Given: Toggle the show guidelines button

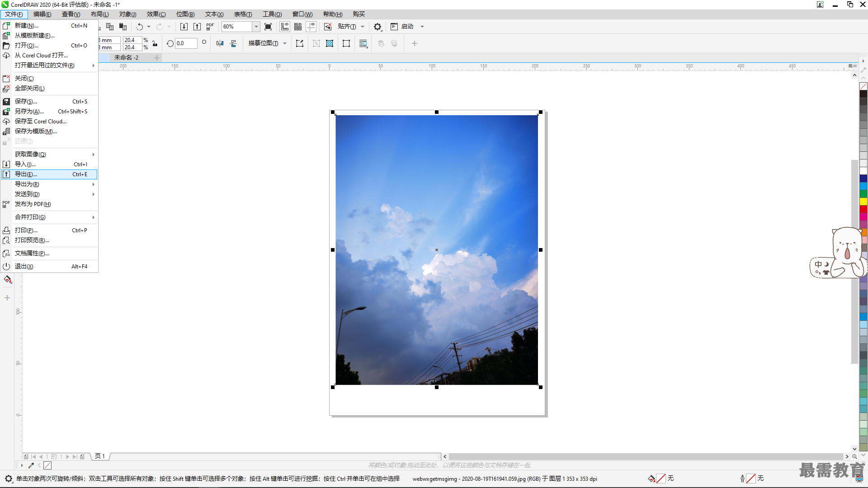Looking at the screenshot, I should [x=311, y=27].
